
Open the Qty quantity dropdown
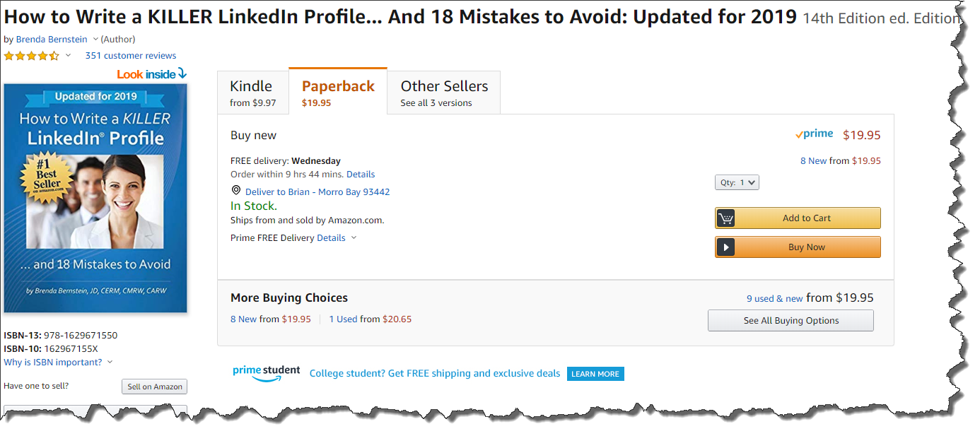[x=737, y=182]
